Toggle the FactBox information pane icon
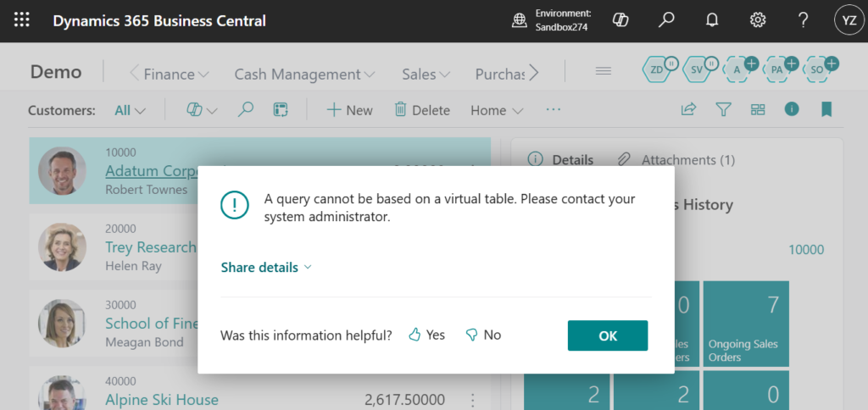Screen dimensions: 868x410 (792, 110)
